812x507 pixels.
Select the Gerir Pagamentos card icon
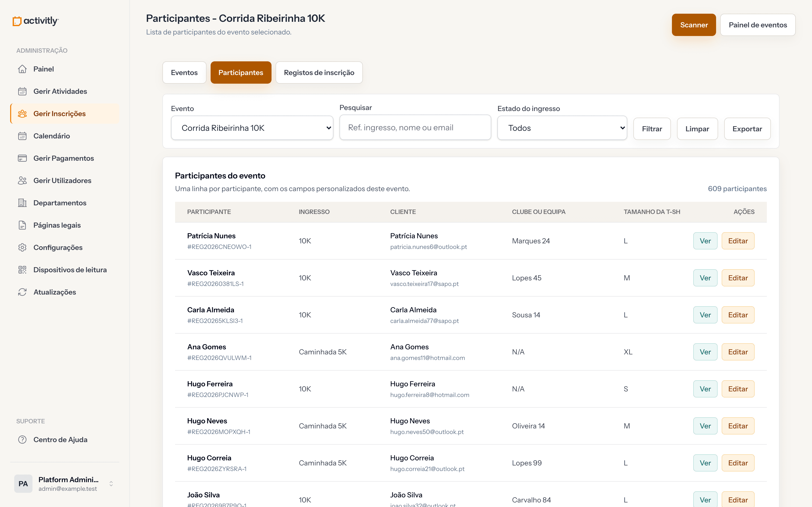pos(22,158)
